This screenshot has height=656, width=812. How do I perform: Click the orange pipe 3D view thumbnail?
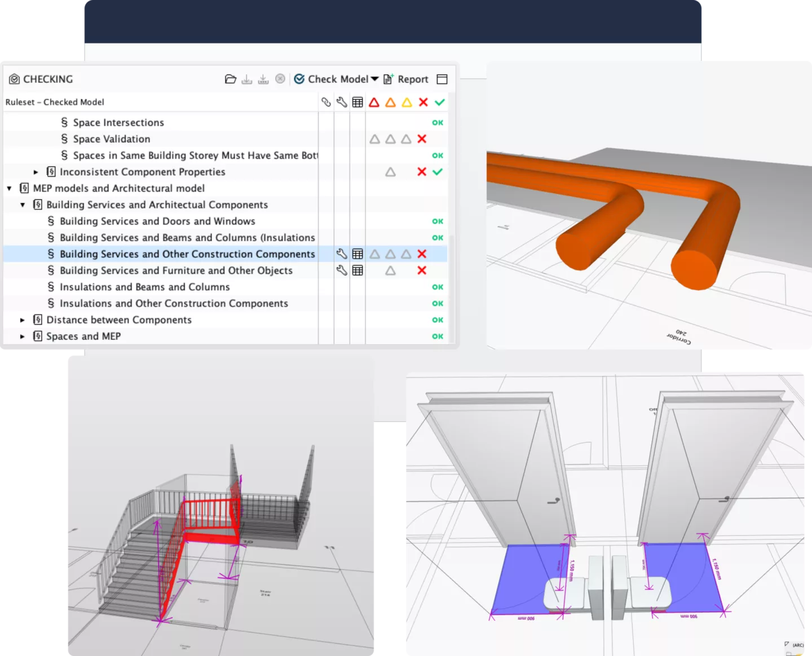coord(649,205)
